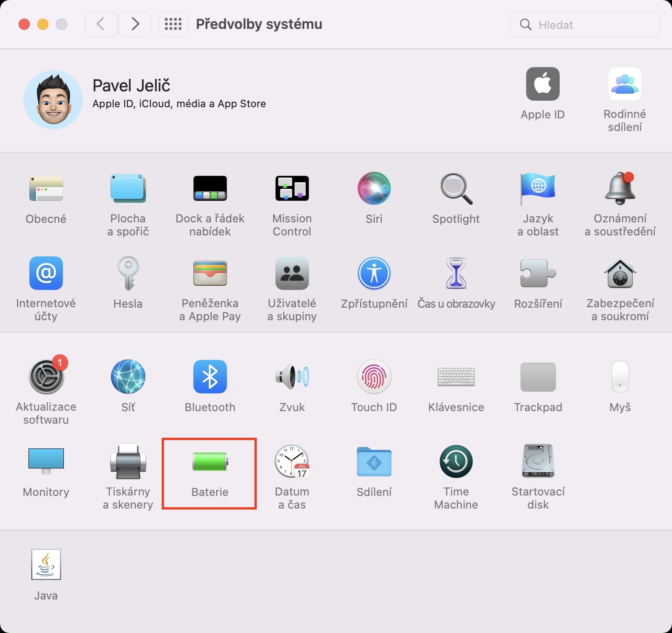Open Klávesnice keyboard preferences
Screen dimensions: 672x633
coord(456,377)
